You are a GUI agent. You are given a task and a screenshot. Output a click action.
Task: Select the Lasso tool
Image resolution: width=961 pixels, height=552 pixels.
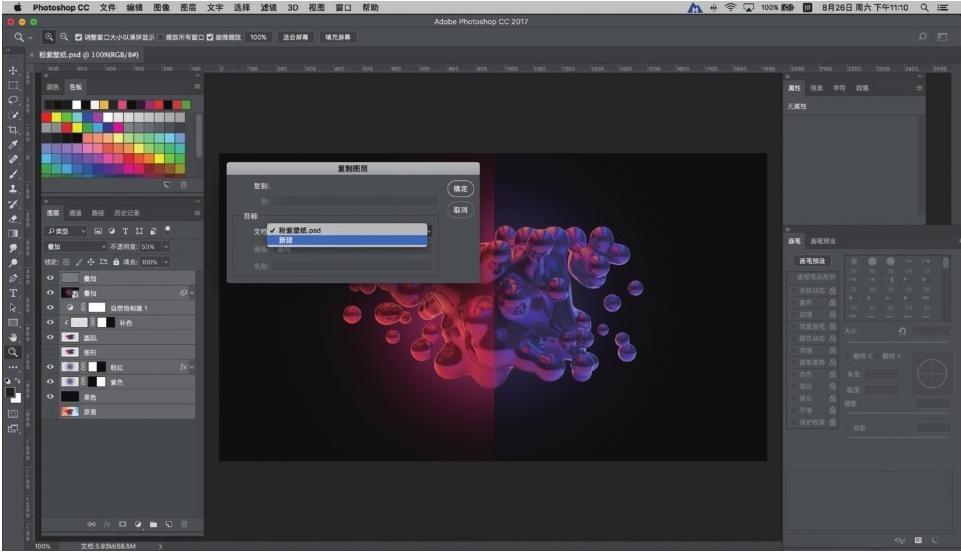click(13, 100)
